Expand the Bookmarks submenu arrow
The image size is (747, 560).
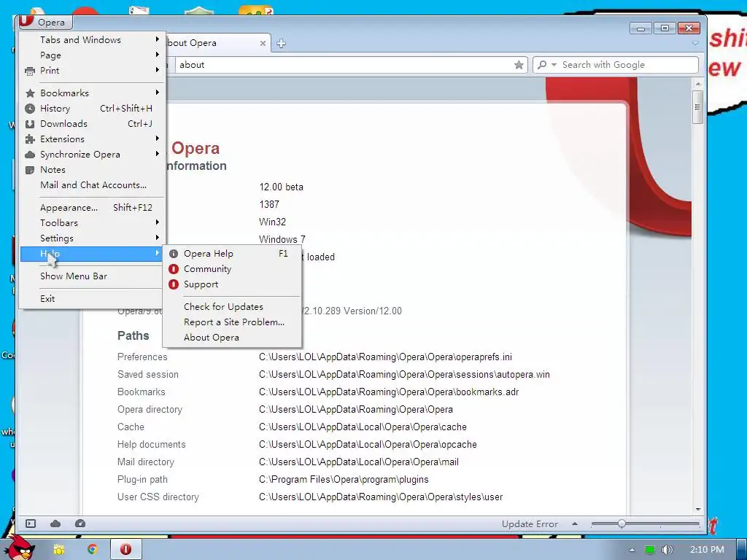pyautogui.click(x=157, y=93)
